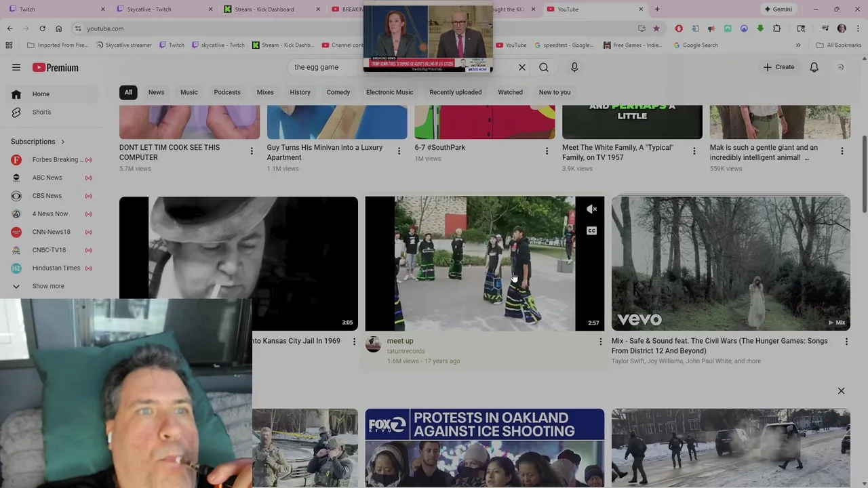This screenshot has height=488, width=868.
Task: Select the Electronic Music chip
Action: (389, 92)
